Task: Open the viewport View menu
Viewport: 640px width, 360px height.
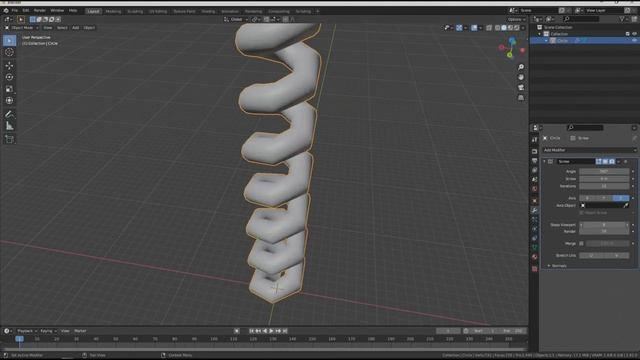Action: 48,28
